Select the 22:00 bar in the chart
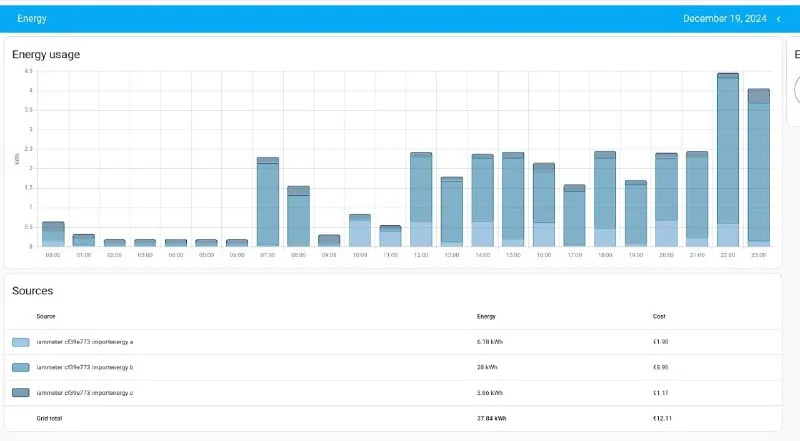This screenshot has height=441, width=800. 728,160
